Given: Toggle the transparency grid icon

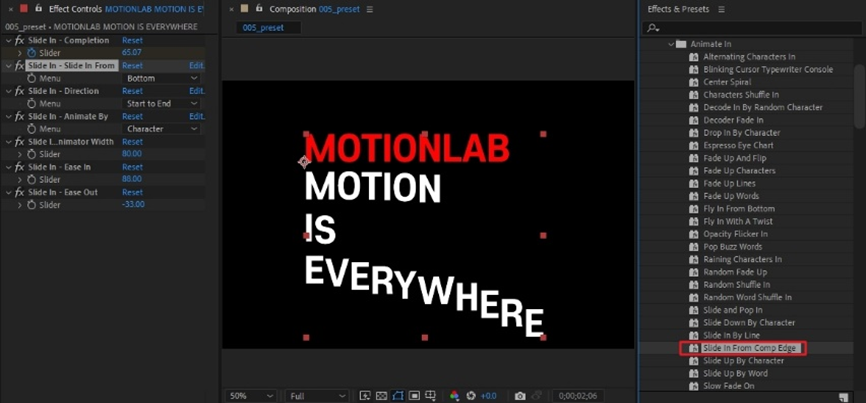Looking at the screenshot, I should point(381,396).
